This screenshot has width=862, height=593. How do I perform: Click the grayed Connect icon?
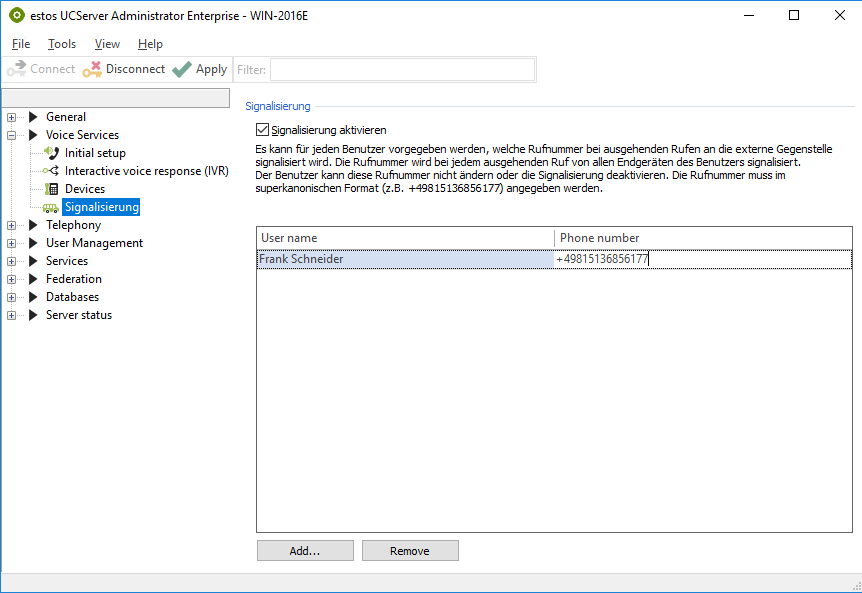(x=16, y=69)
